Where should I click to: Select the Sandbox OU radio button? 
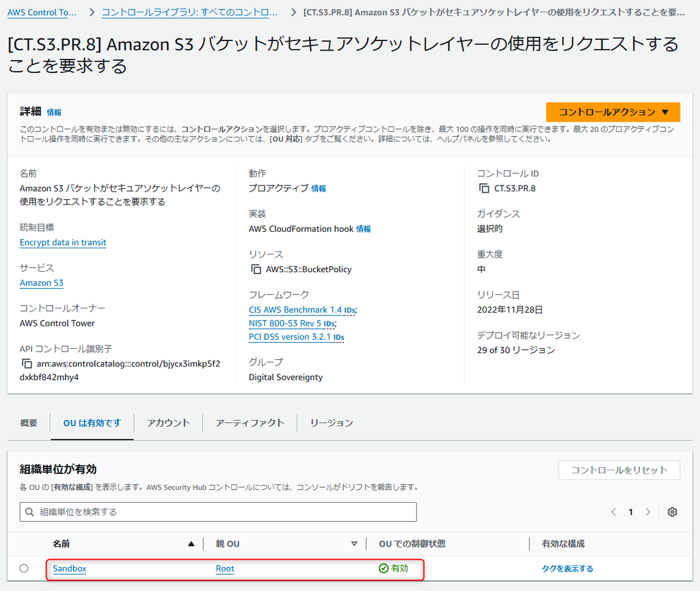(x=24, y=568)
